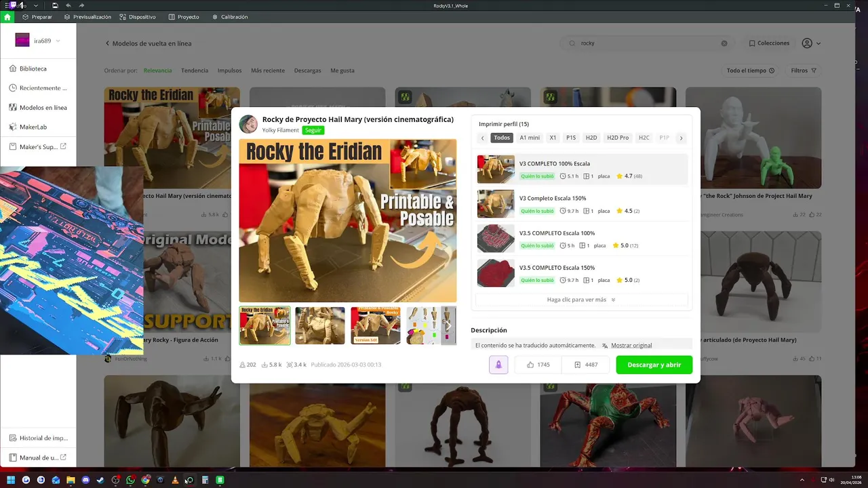The image size is (868, 488).
Task: Switch to the Preparar tab
Action: (37, 17)
